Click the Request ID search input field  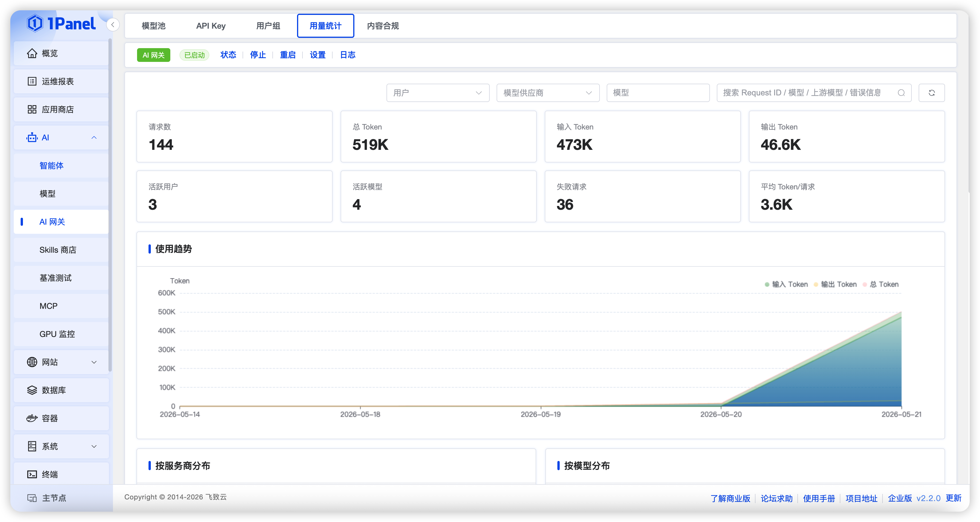pyautogui.click(x=814, y=93)
